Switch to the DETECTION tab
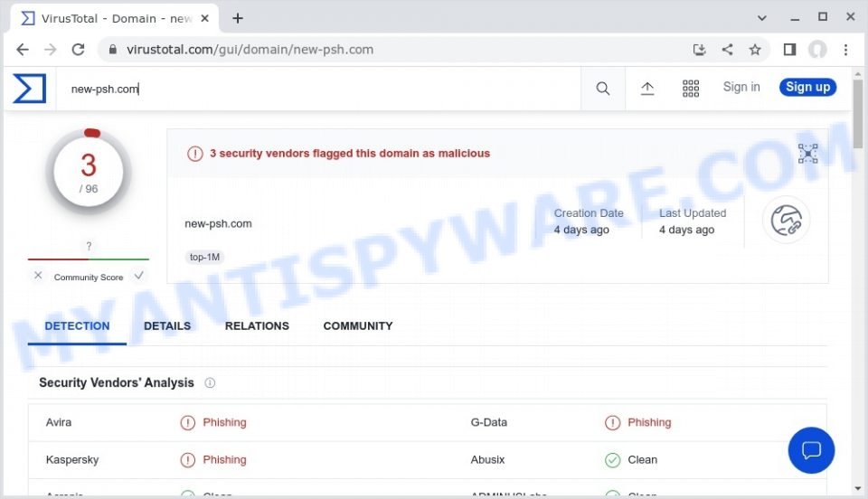This screenshot has height=499, width=868. point(77,326)
